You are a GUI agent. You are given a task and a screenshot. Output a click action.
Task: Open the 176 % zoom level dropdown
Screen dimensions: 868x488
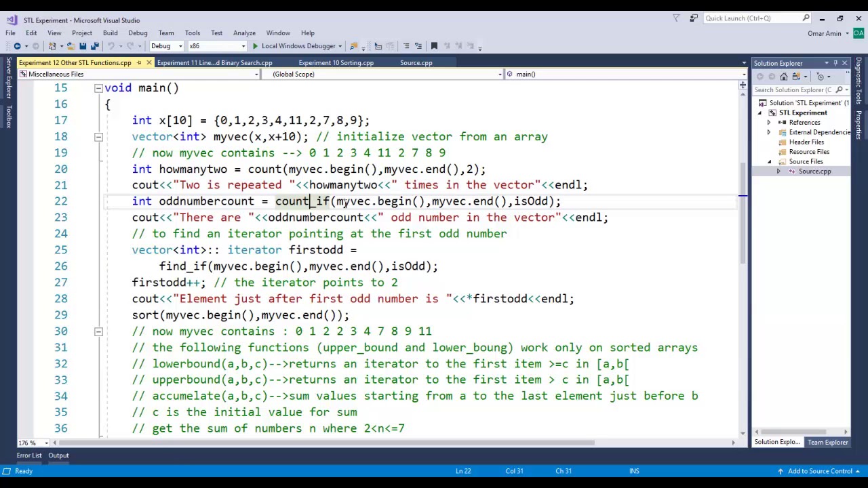(x=46, y=443)
